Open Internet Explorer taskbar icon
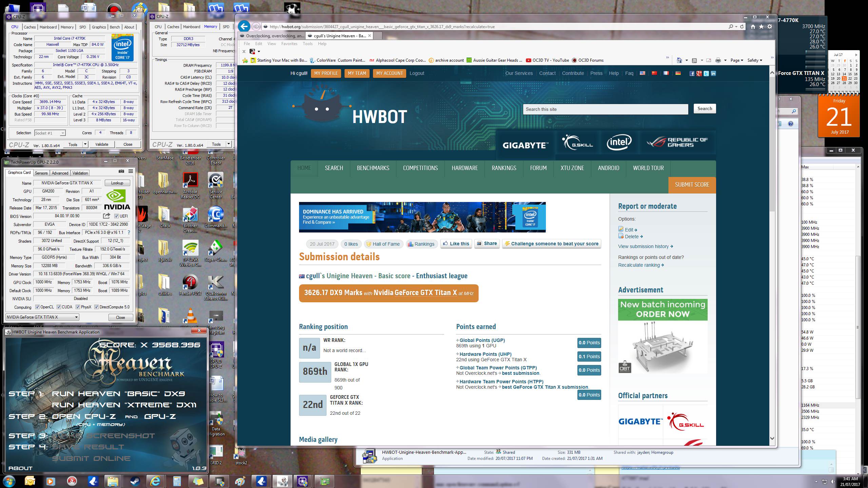This screenshot has width=868, height=488. [155, 481]
